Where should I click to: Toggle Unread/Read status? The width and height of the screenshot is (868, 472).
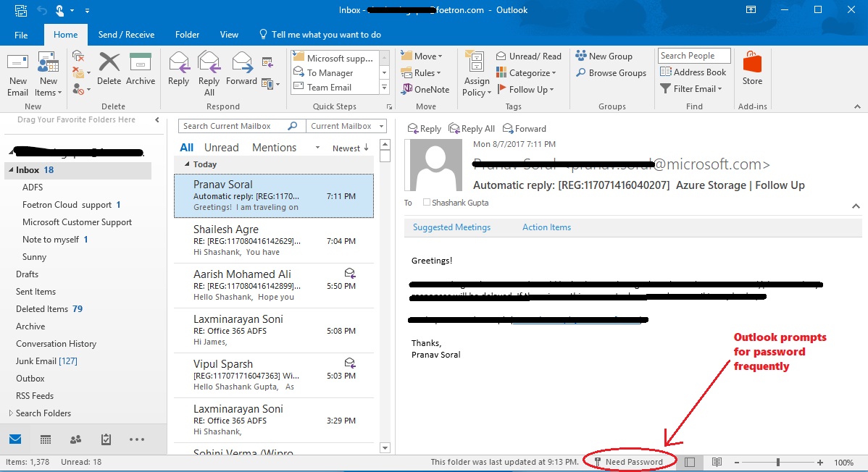(529, 56)
